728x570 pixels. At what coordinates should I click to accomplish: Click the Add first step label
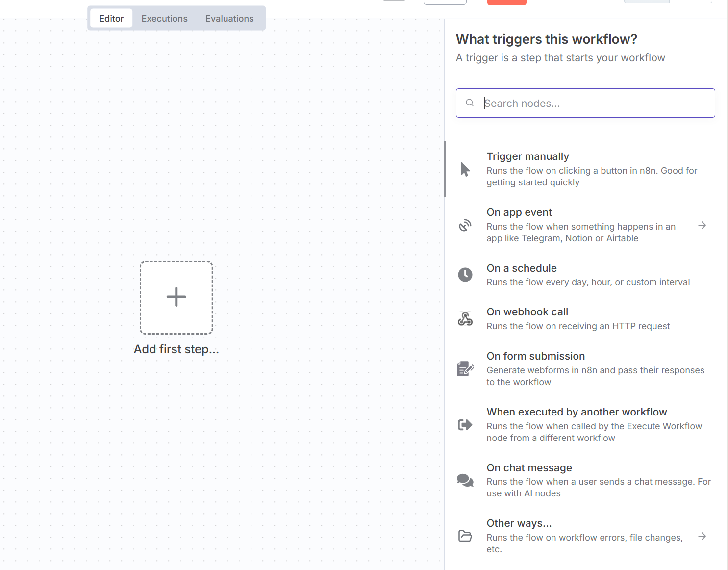pos(176,349)
